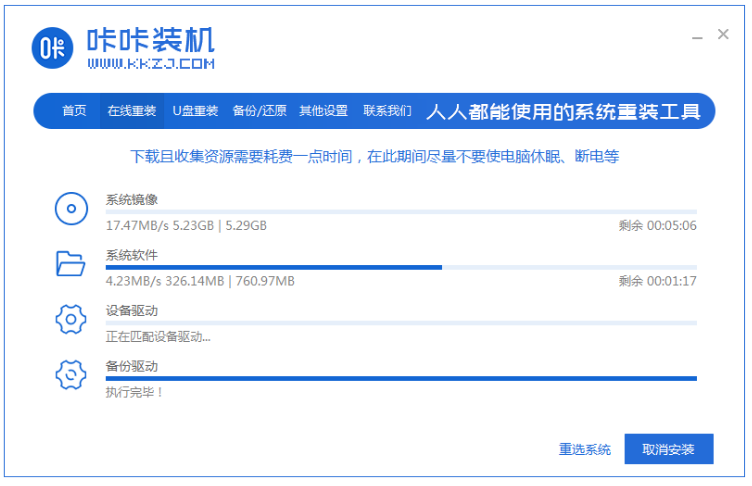
Task: Open the 联系我们 tab
Action: click(387, 111)
